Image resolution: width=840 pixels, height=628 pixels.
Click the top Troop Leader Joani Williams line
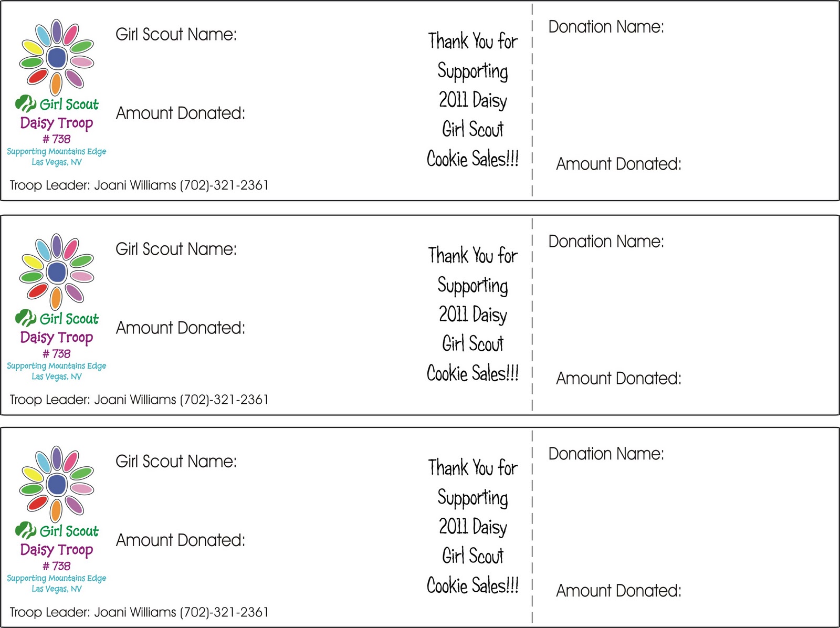pyautogui.click(x=139, y=185)
